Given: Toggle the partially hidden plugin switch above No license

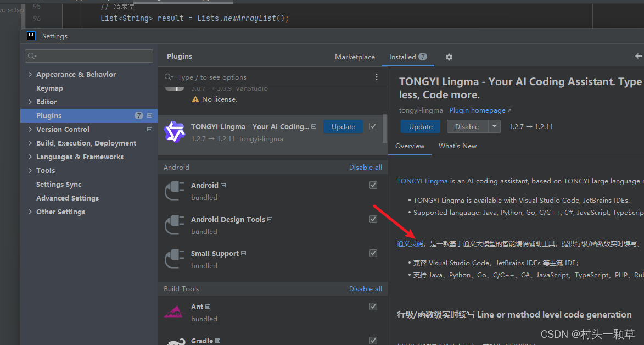Looking at the screenshot, I should (175, 89).
